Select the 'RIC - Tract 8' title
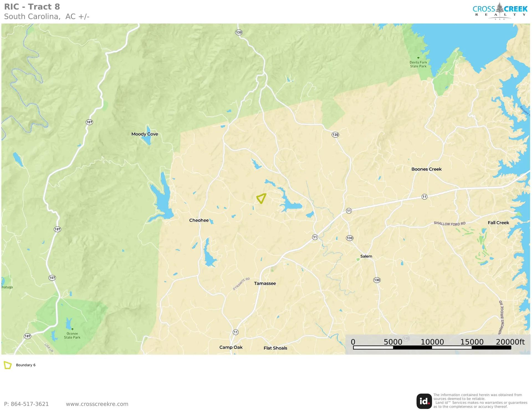 coord(32,7)
